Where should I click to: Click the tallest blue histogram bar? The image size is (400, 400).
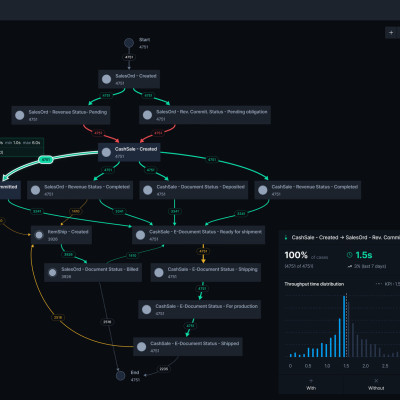tap(344, 326)
